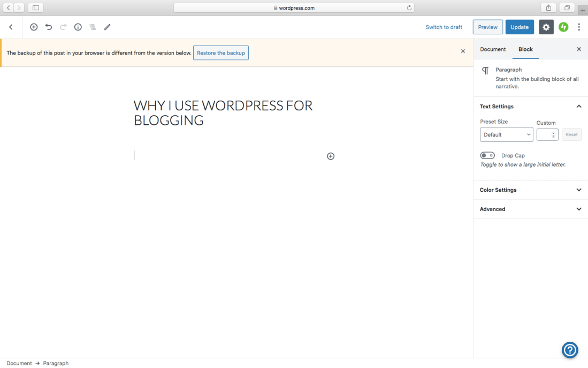Open the three-dot more options menu
This screenshot has height=368, width=588.
[579, 27]
